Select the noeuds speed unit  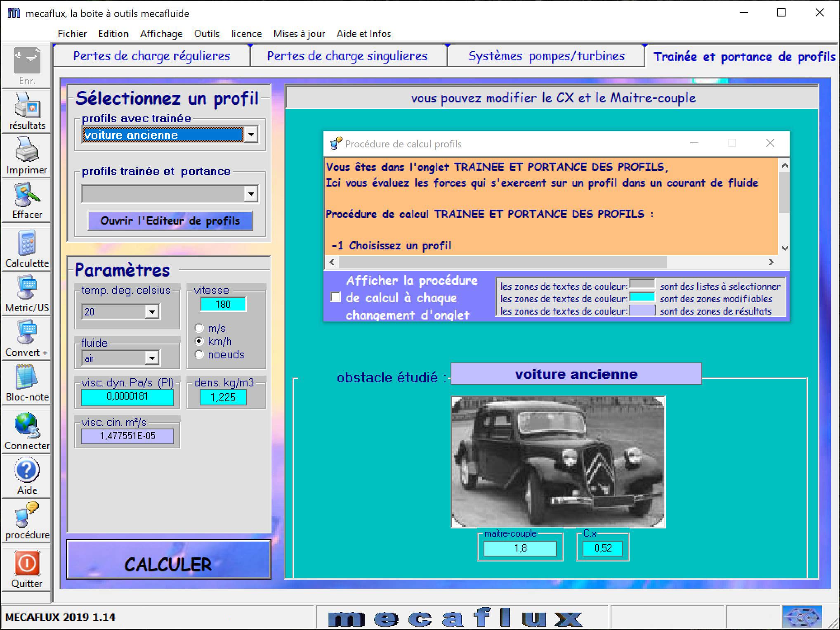[x=199, y=355]
